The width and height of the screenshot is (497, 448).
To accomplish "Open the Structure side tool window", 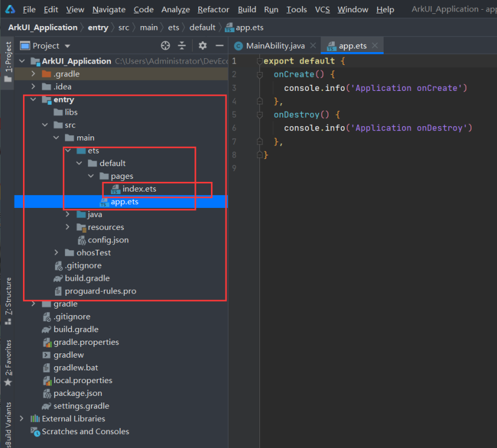I will 8,301.
